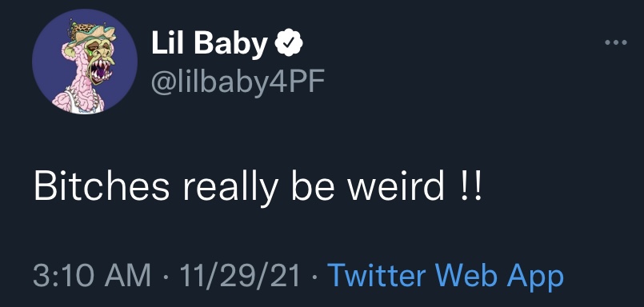Click the word "Baby" in display name
Image resolution: width=644 pixels, height=307 pixels.
[231, 44]
